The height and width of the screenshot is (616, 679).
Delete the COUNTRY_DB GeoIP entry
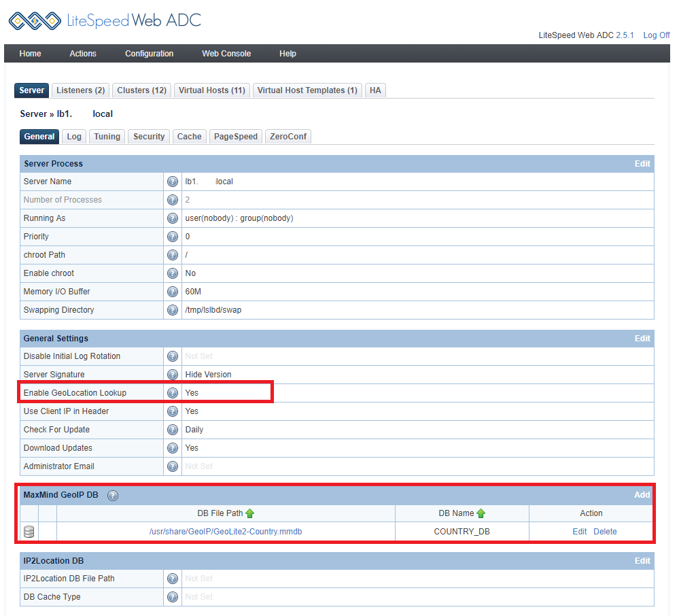[605, 532]
